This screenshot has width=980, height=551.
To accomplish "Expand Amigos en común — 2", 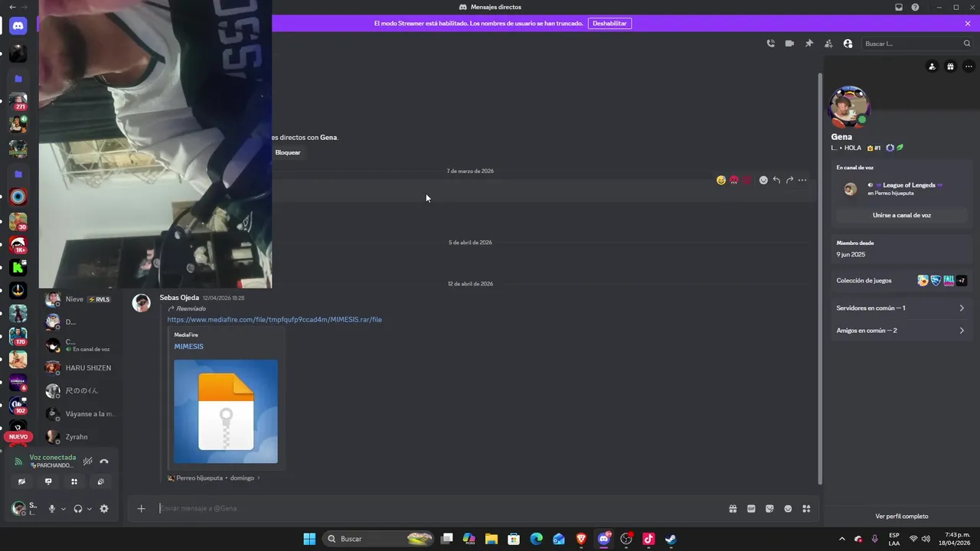I will point(901,331).
